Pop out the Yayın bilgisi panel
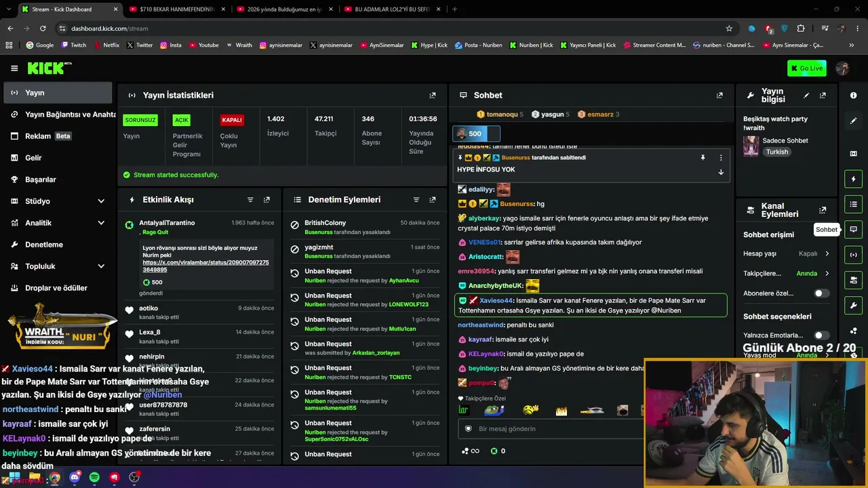Viewport: 868px width, 488px height. tap(823, 96)
